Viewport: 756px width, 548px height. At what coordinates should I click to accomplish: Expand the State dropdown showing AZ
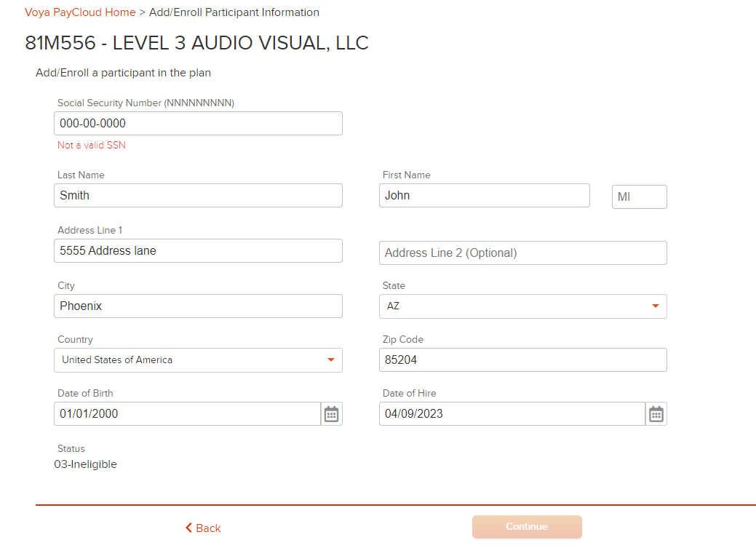(522, 306)
